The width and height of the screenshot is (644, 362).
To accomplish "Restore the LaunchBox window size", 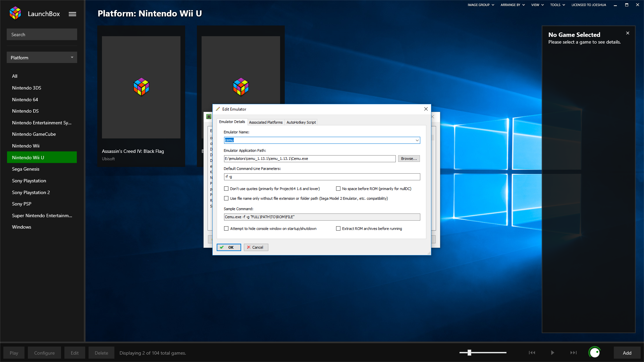I will (x=627, y=5).
